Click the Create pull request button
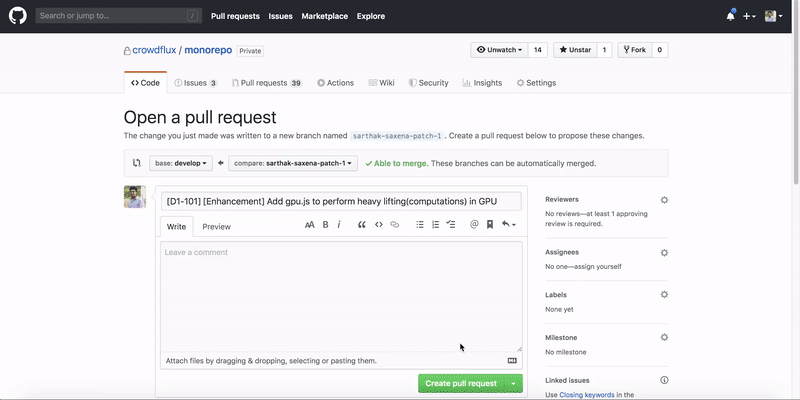Viewport: 800px width, 400px height. click(x=461, y=383)
